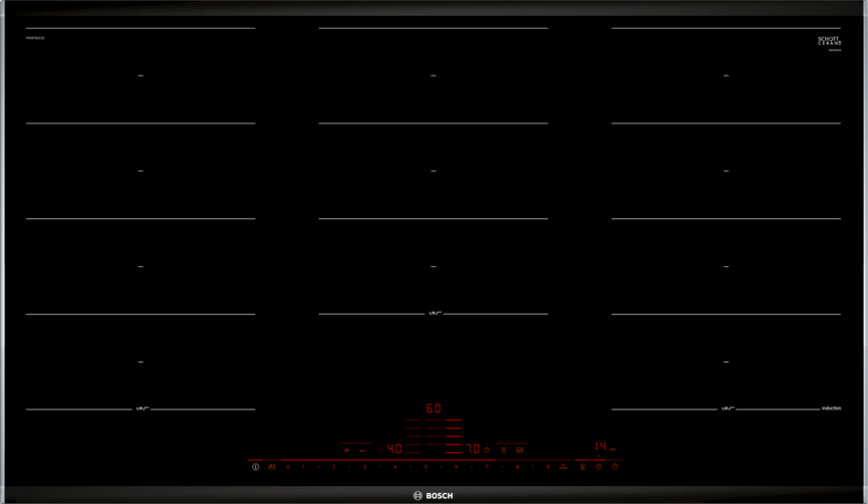Viewport: 868px width, 504px height.
Task: Tap the rightmost icon above the 8 mark
Action: pyautogui.click(x=520, y=450)
